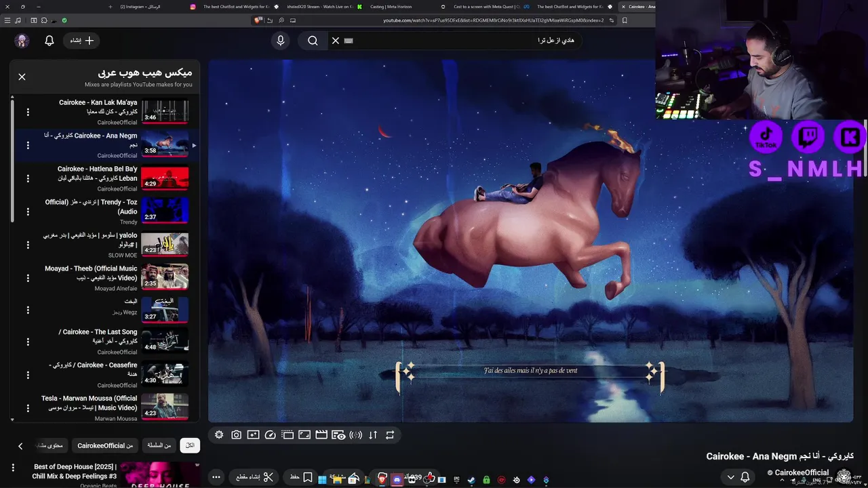Image resolution: width=868 pixels, height=488 pixels.
Task: Open the player enhancer settings gear icon
Action: tap(219, 435)
